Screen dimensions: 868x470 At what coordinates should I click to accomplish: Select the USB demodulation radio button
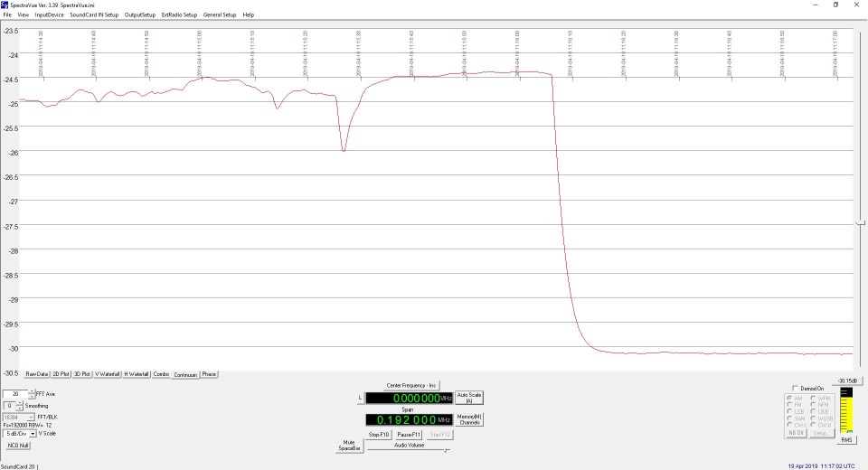pyautogui.click(x=813, y=411)
